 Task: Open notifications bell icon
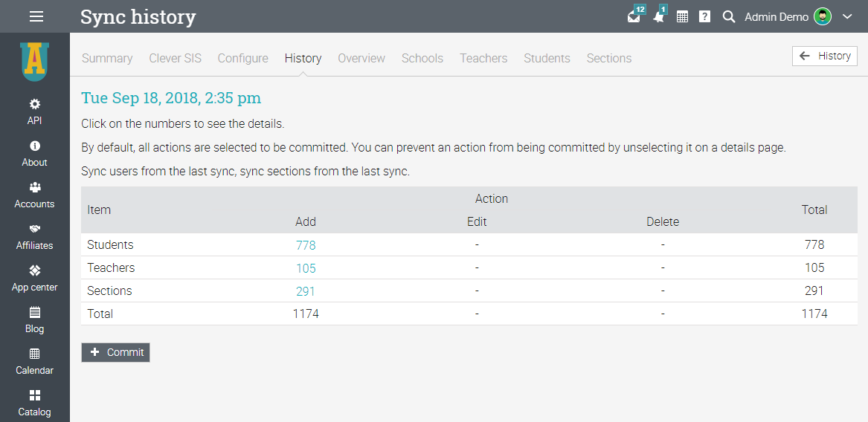[658, 16]
